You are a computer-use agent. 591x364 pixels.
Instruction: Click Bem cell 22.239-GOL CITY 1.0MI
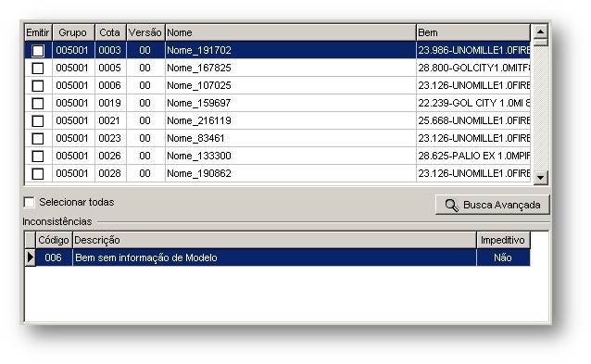473,103
